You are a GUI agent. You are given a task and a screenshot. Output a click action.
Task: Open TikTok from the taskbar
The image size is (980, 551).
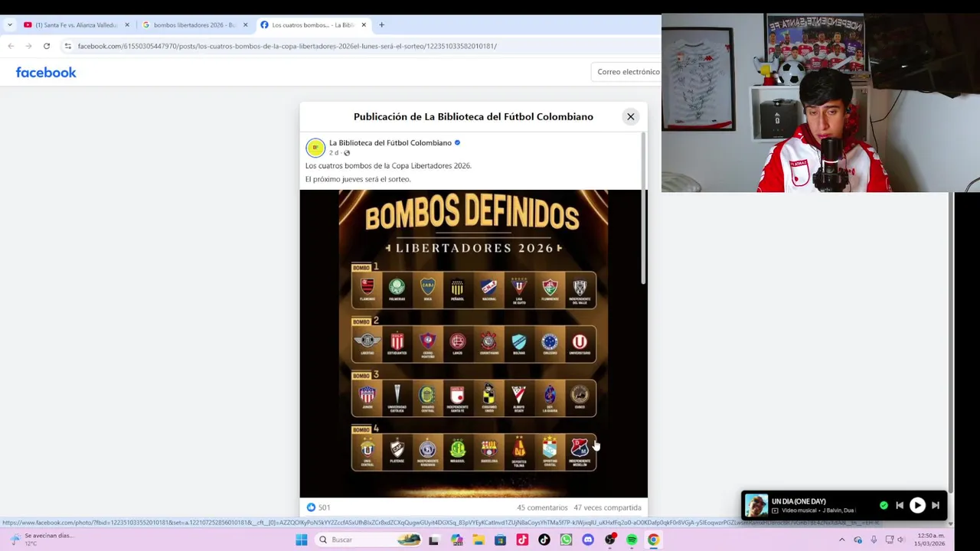tap(544, 540)
